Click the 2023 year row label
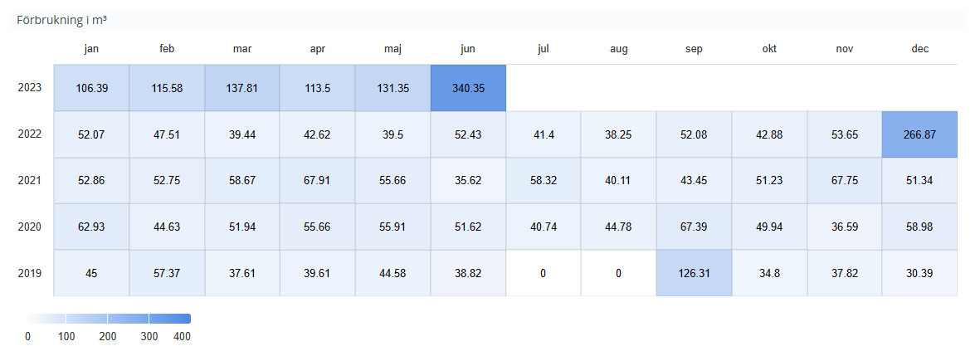Screen dimensions: 980x356 tap(30, 88)
